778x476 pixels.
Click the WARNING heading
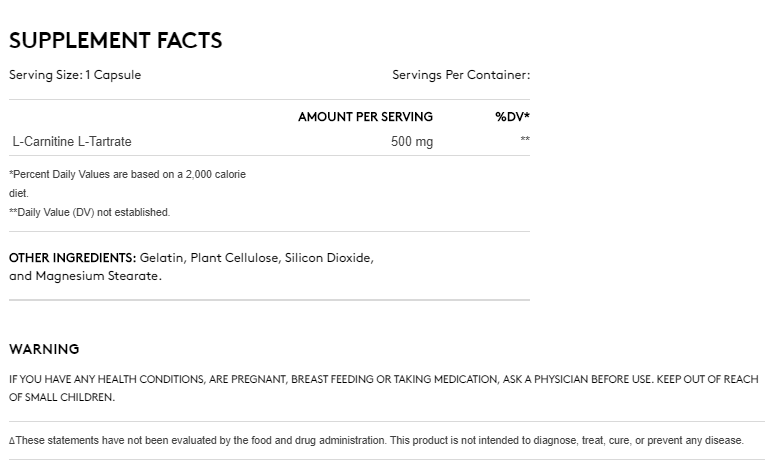pos(44,349)
